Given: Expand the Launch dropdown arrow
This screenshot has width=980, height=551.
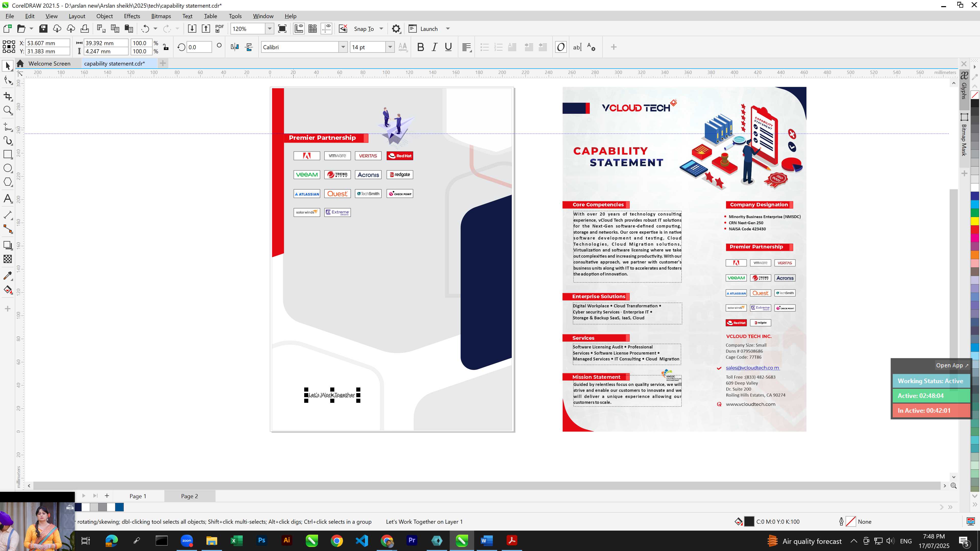Looking at the screenshot, I should click(448, 29).
